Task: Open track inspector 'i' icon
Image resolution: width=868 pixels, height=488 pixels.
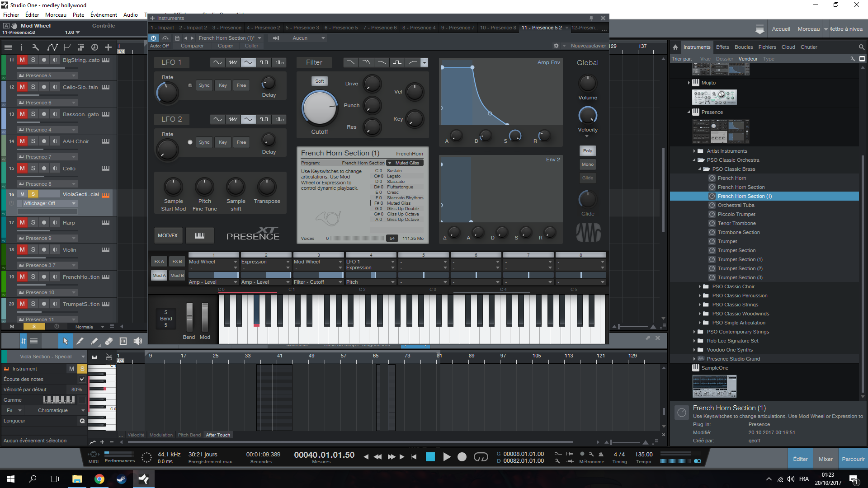Action: pos(21,47)
